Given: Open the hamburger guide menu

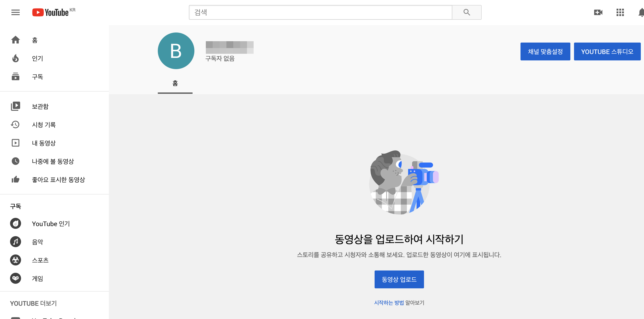Looking at the screenshot, I should [x=15, y=12].
